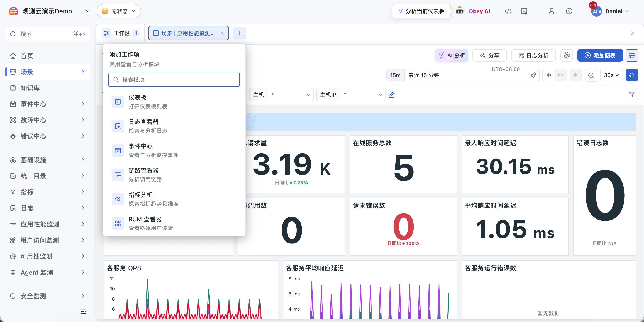
Task: Go to 首页 in sidebar
Action: [x=48, y=56]
